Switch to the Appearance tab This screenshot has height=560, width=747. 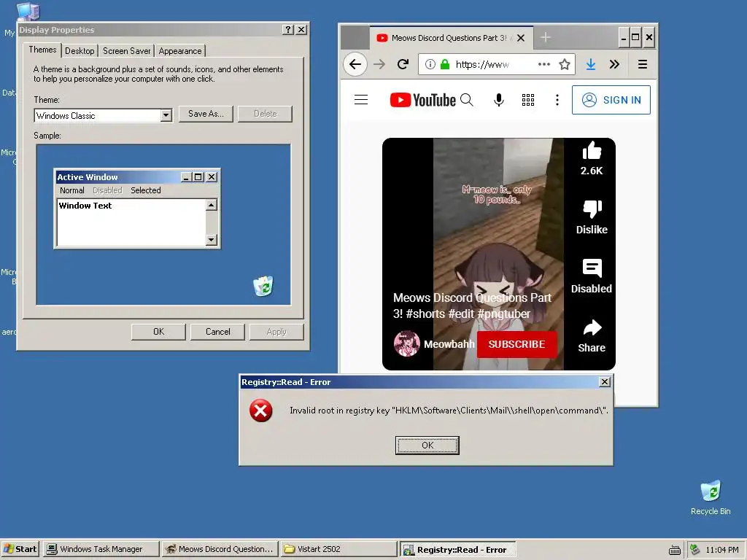(x=180, y=51)
